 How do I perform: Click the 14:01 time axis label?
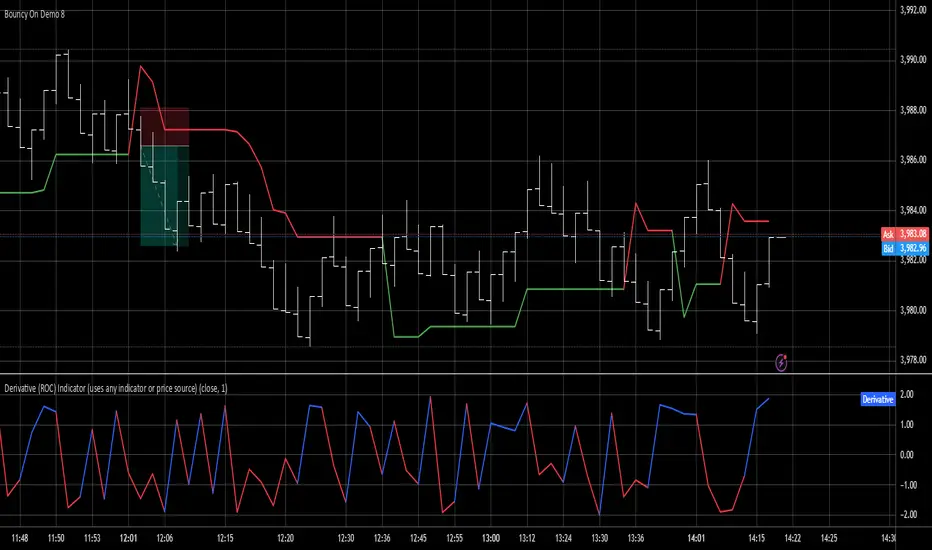pyautogui.click(x=696, y=538)
